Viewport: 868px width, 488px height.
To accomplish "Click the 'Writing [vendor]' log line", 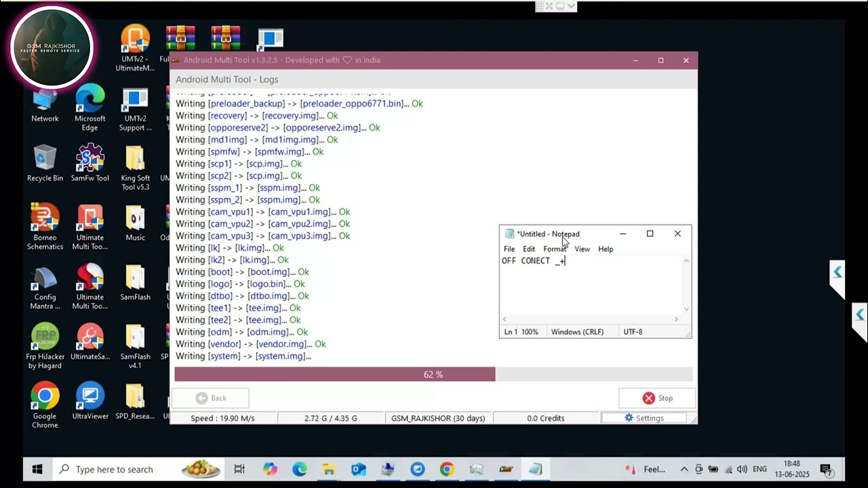I will [x=251, y=344].
